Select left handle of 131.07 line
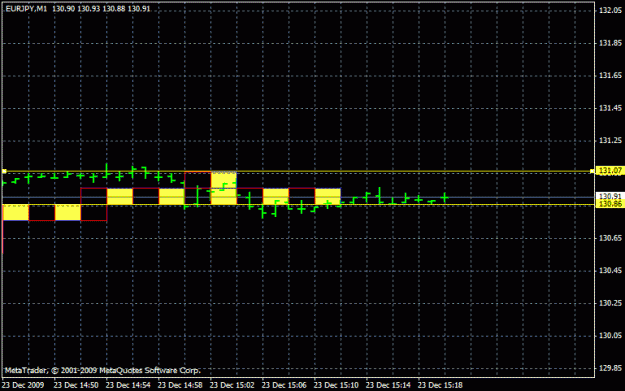The image size is (625, 391). point(4,171)
